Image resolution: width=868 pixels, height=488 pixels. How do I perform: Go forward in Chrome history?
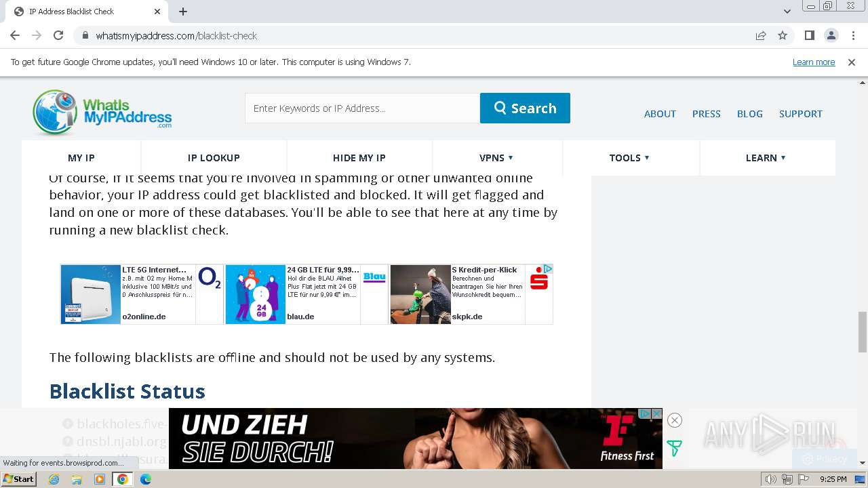coord(37,36)
